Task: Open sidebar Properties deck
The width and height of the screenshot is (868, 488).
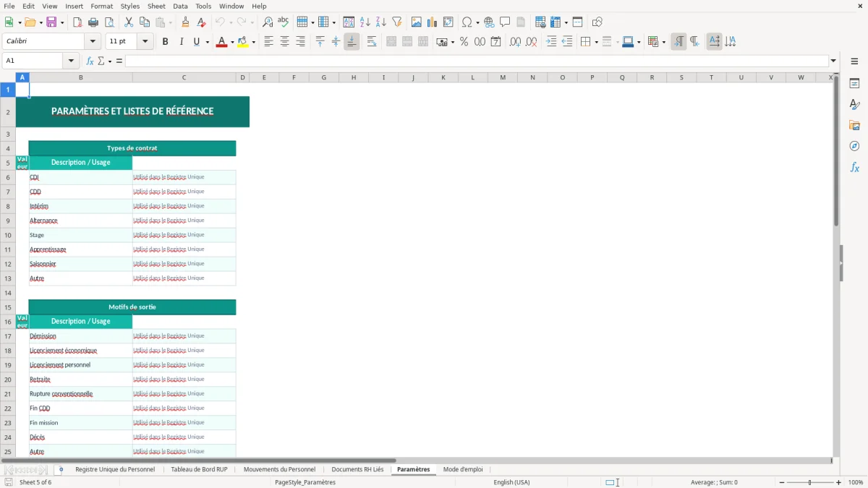Action: (x=854, y=84)
